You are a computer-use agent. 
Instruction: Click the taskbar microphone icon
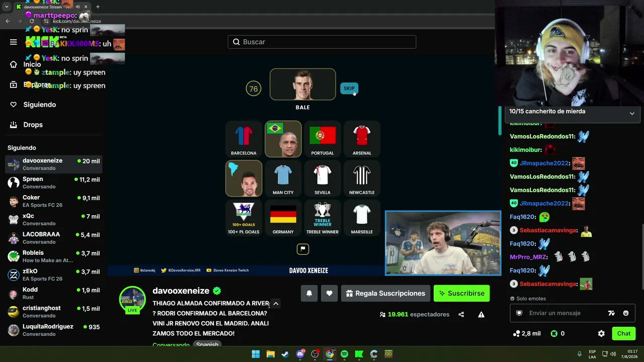pyautogui.click(x=579, y=354)
